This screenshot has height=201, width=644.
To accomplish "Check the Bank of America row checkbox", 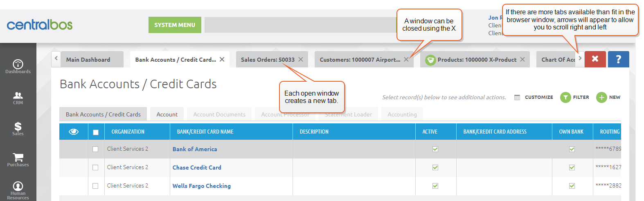I will pos(95,149).
